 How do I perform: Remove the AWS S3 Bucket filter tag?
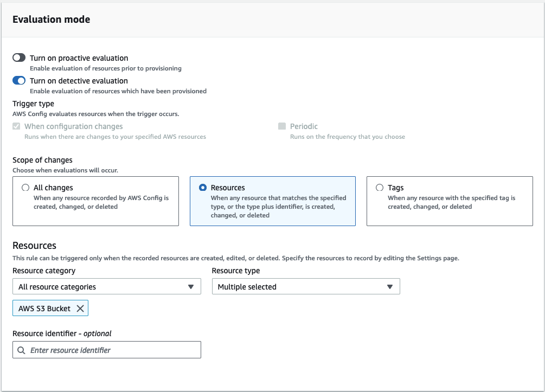(80, 308)
